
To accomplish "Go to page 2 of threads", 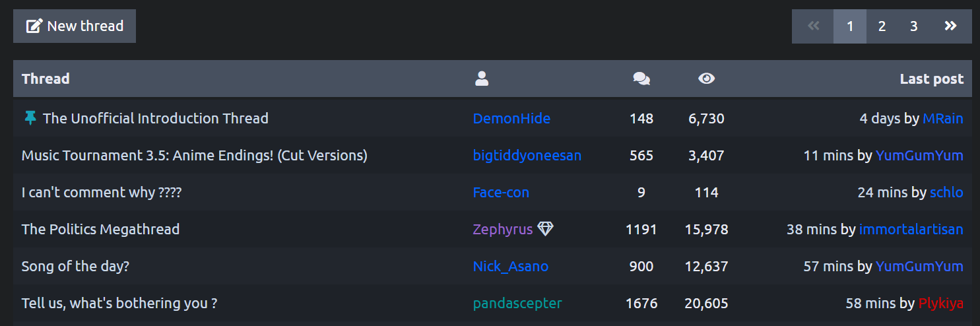I will [x=882, y=26].
